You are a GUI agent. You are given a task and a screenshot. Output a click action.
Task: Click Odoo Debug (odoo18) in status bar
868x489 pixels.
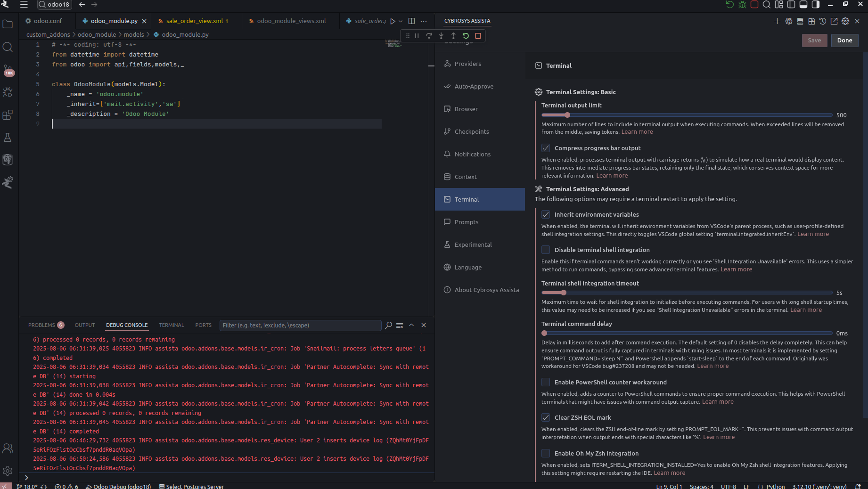(x=118, y=486)
